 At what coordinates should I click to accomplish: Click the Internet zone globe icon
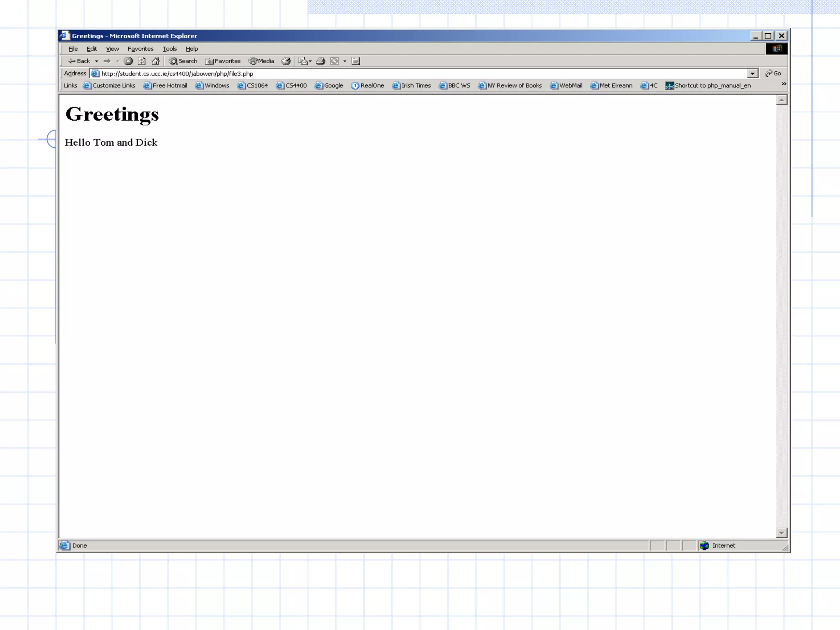[705, 546]
